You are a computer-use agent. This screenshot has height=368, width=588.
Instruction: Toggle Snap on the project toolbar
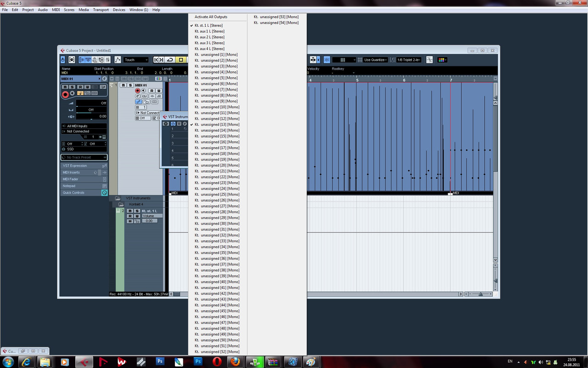[327, 60]
